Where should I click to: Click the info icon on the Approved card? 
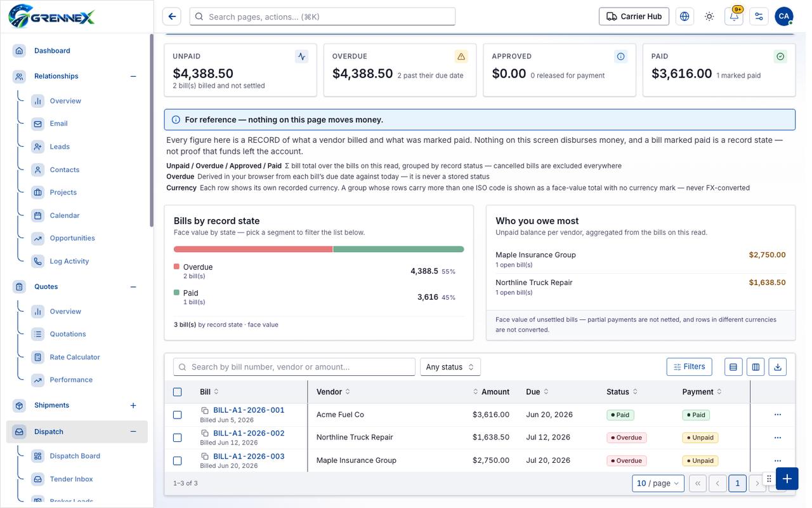tap(621, 57)
